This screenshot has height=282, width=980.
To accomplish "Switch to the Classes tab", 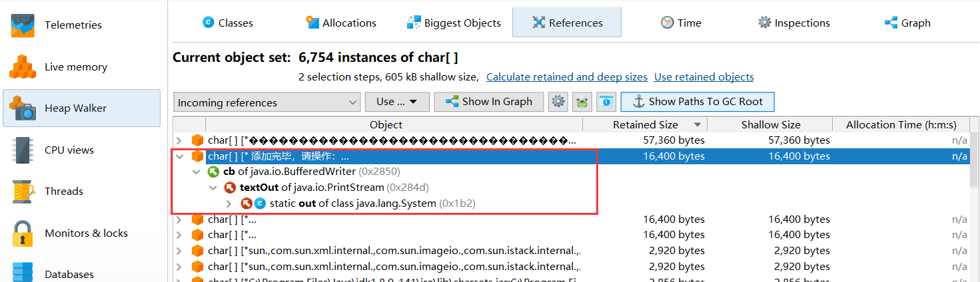I will pyautogui.click(x=228, y=23).
